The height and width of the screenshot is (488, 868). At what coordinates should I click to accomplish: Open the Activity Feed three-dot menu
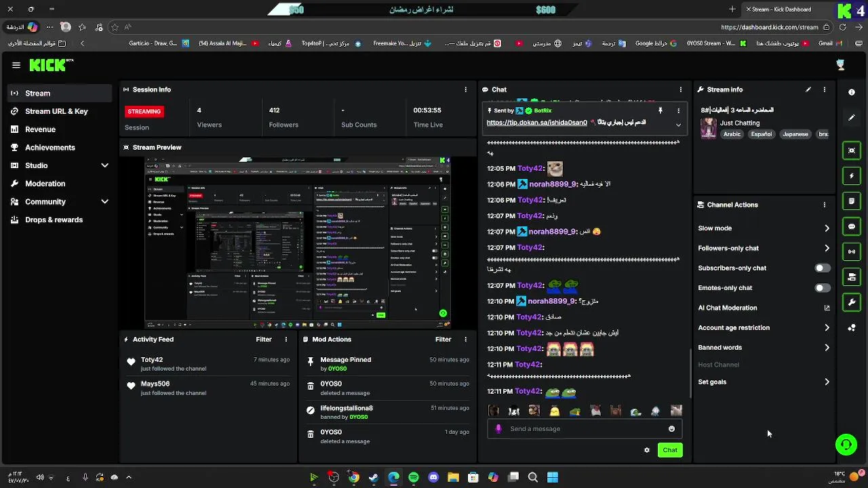pyautogui.click(x=286, y=340)
